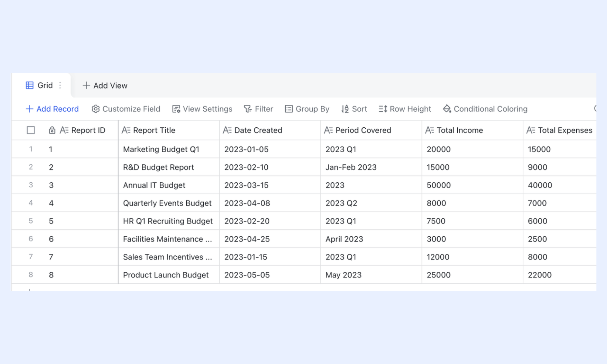Click the text-type icon of Report ID column

tap(64, 130)
